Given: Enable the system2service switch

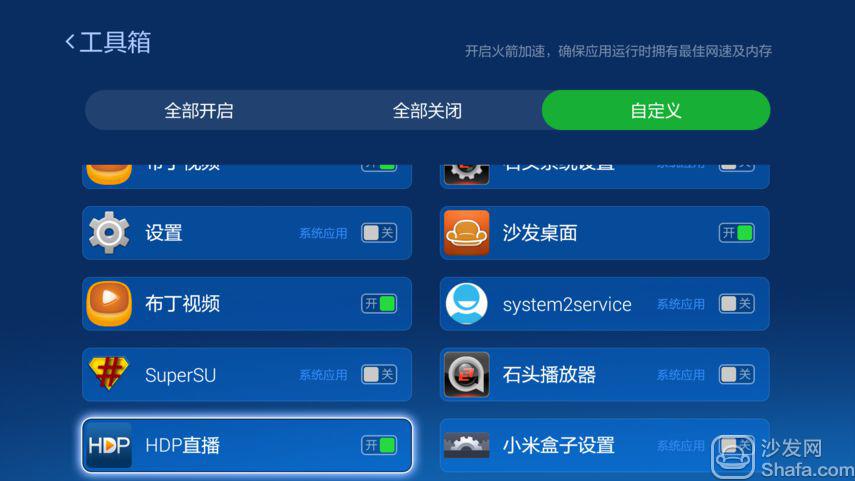Looking at the screenshot, I should pos(737,304).
